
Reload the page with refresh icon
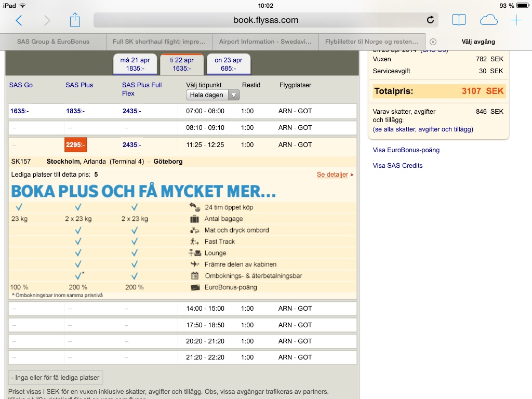pos(430,20)
